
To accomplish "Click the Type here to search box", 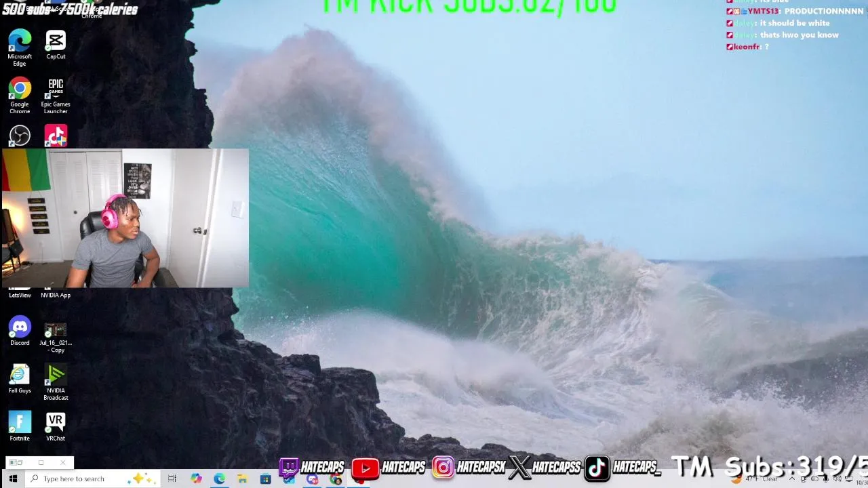I will coord(92,479).
